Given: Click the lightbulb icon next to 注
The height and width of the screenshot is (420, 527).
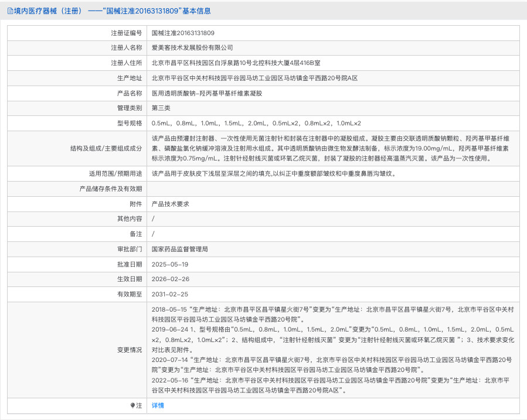Looking at the screenshot, I should (x=132, y=405).
